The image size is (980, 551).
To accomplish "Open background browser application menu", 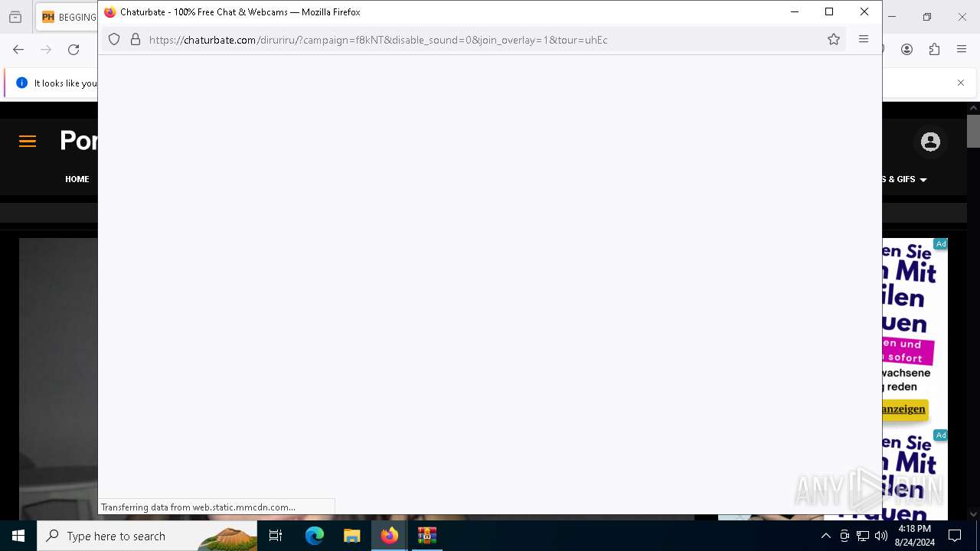I will click(962, 50).
